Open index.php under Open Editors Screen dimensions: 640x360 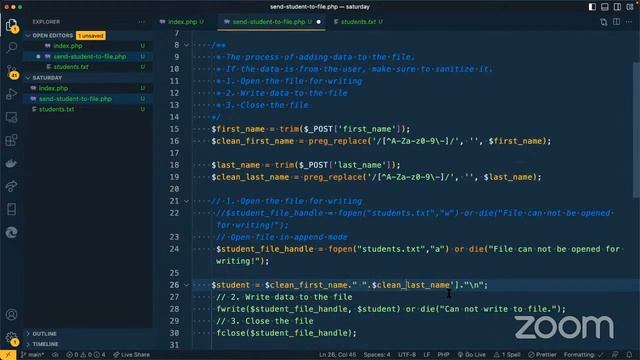pyautogui.click(x=68, y=46)
